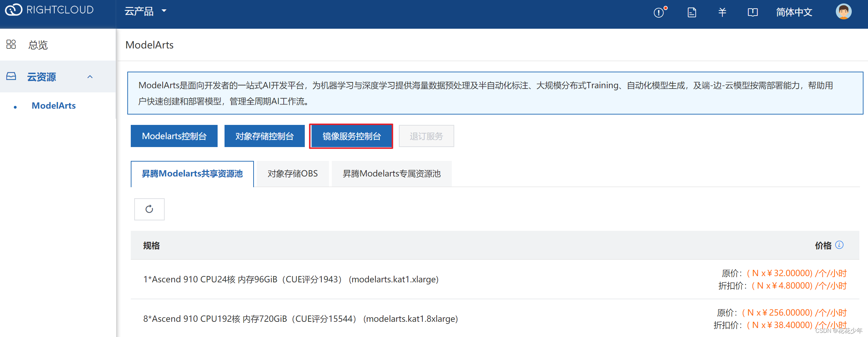Viewport: 868px width, 337px height.
Task: Open 对象存储控制台 button
Action: point(265,136)
